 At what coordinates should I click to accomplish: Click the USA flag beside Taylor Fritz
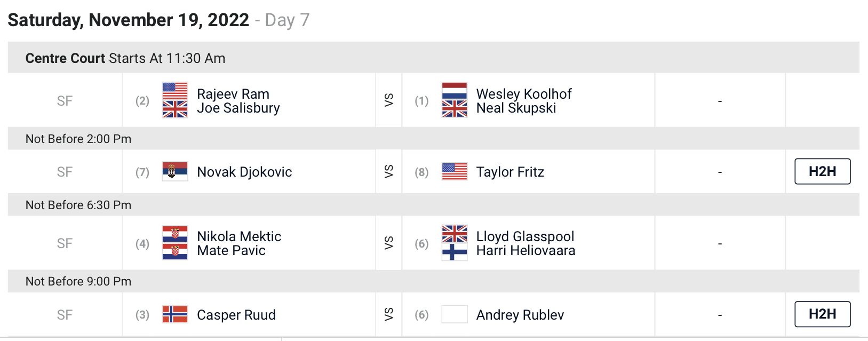pyautogui.click(x=455, y=172)
